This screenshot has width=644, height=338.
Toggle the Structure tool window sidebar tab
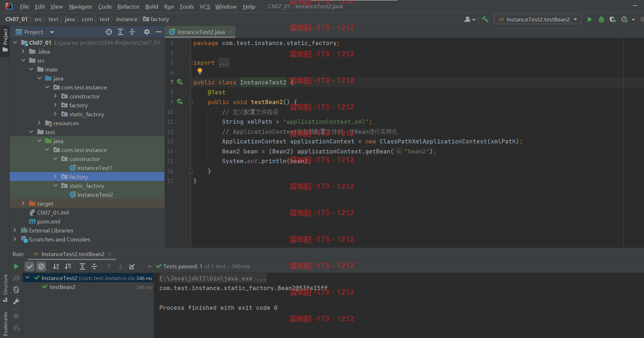point(5,288)
